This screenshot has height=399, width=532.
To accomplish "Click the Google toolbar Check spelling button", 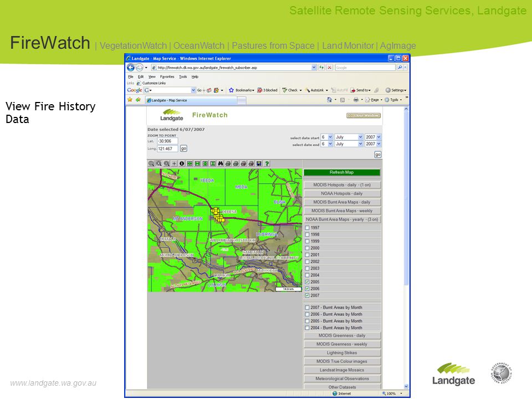I will pos(290,90).
